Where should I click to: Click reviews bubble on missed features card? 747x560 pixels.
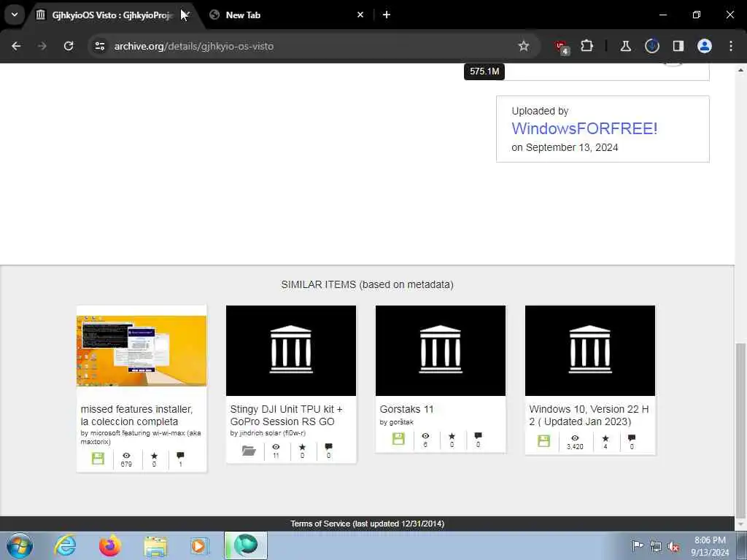[180, 456]
